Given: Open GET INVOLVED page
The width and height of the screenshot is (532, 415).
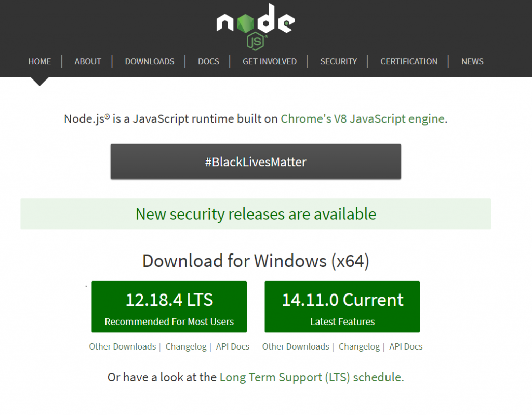Looking at the screenshot, I should point(270,61).
